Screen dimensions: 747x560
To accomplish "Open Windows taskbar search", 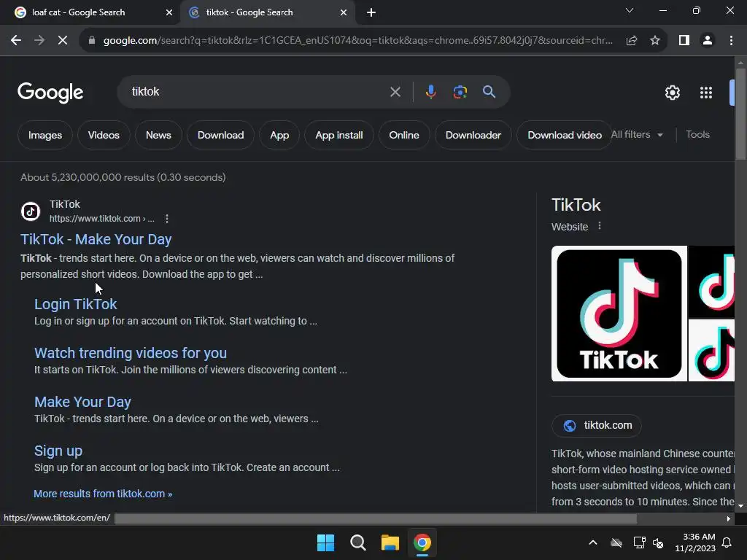I will [357, 542].
